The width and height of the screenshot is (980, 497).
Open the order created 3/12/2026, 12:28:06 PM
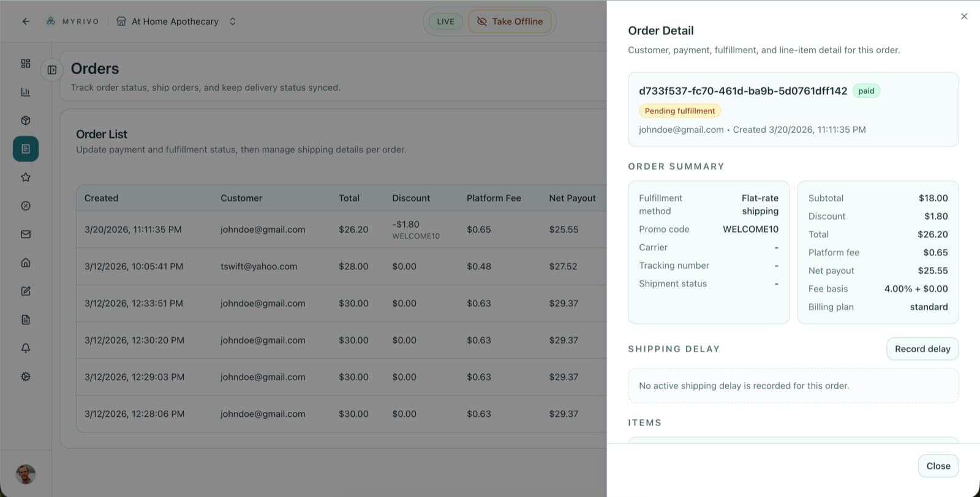[x=341, y=414]
